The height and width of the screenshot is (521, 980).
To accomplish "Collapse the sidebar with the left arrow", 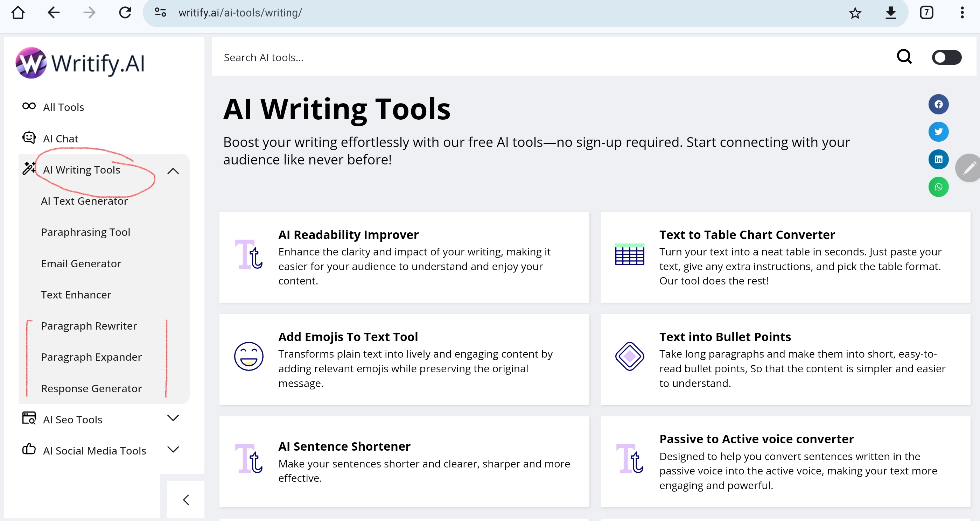I will pyautogui.click(x=186, y=499).
